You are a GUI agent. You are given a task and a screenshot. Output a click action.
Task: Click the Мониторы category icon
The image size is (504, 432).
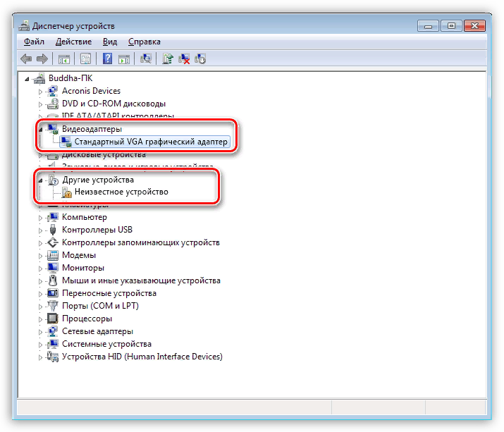click(x=52, y=268)
